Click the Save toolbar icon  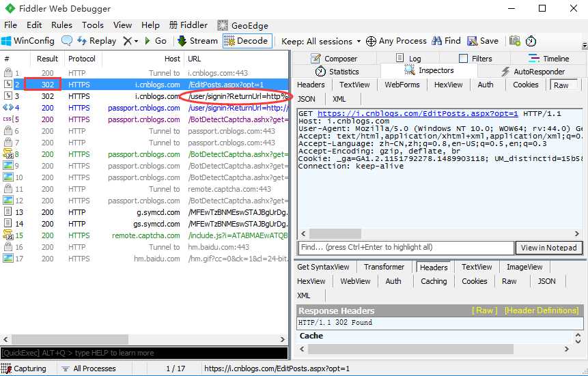click(x=472, y=41)
